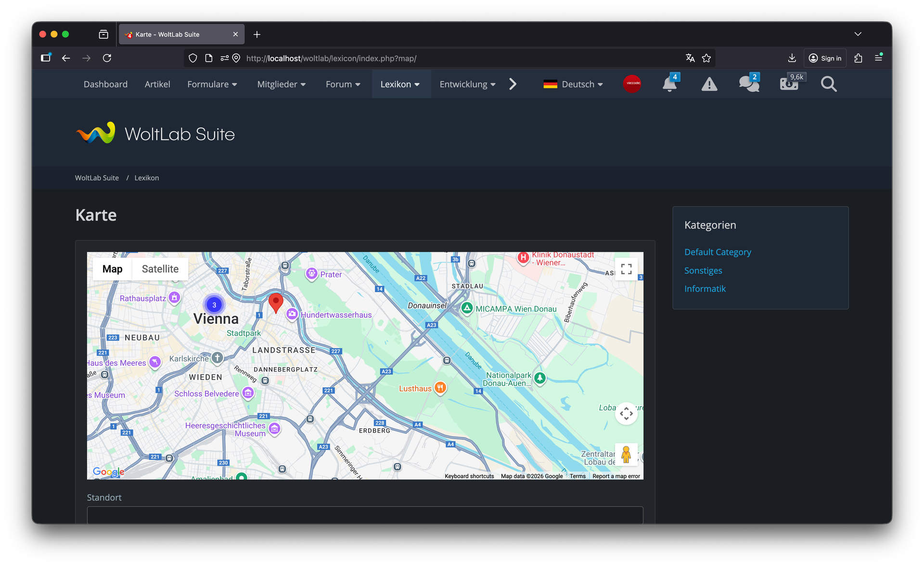Select the Map view type
The height and width of the screenshot is (566, 924).
[x=112, y=269]
